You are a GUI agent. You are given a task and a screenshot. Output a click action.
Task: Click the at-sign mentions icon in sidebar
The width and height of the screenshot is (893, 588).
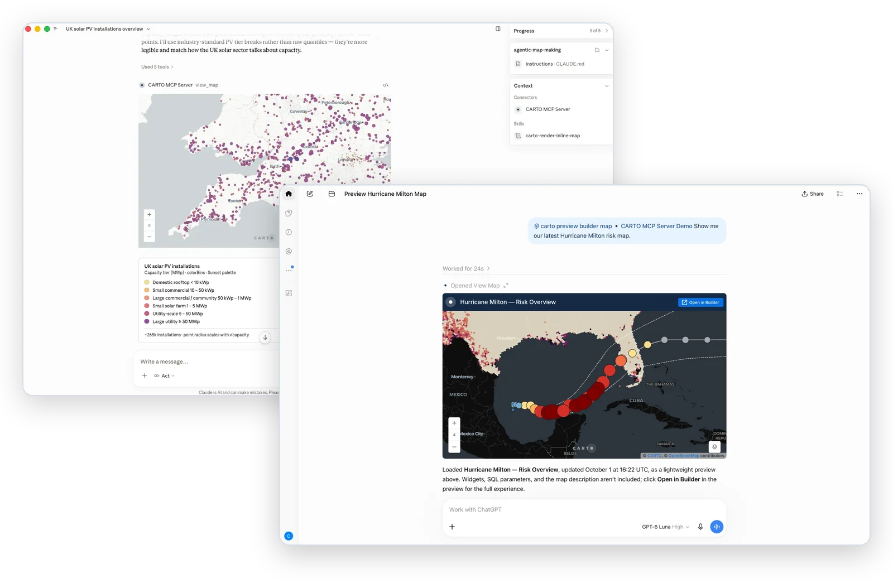tap(289, 252)
